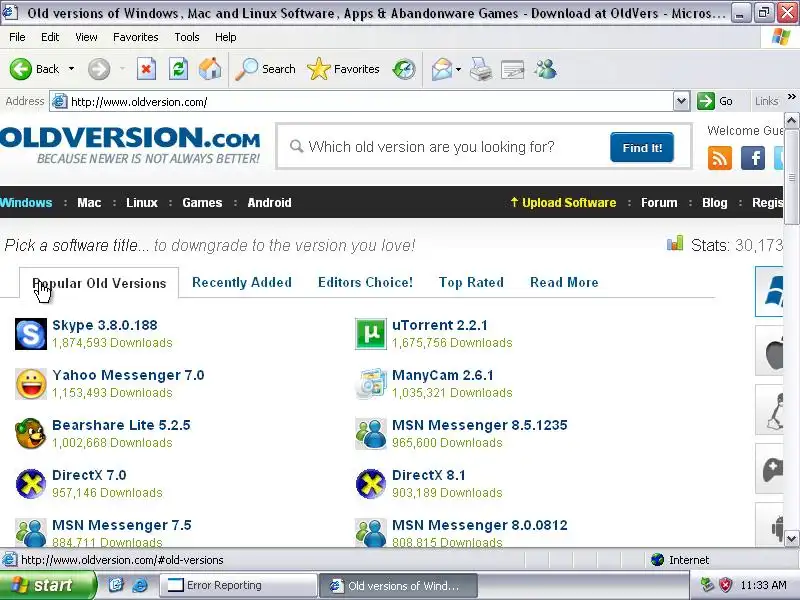Open the Favorites star toolbar button
Screen dimensions: 800x600
pos(343,69)
